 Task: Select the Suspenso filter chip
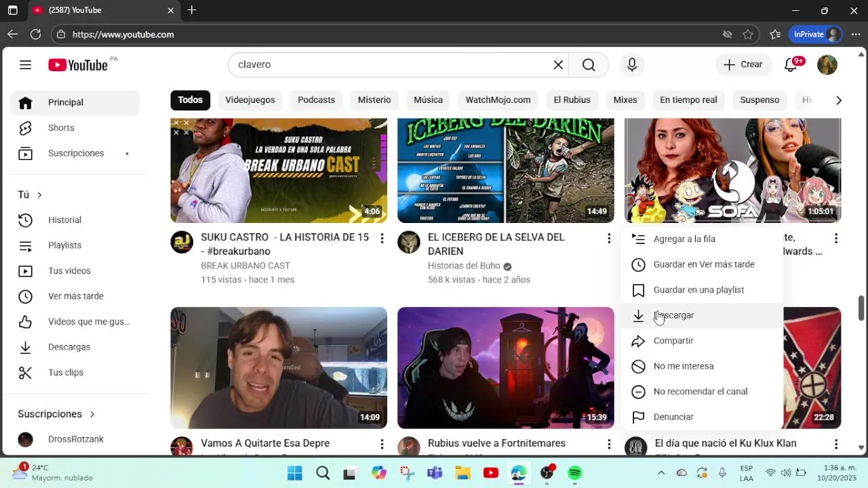click(x=759, y=100)
